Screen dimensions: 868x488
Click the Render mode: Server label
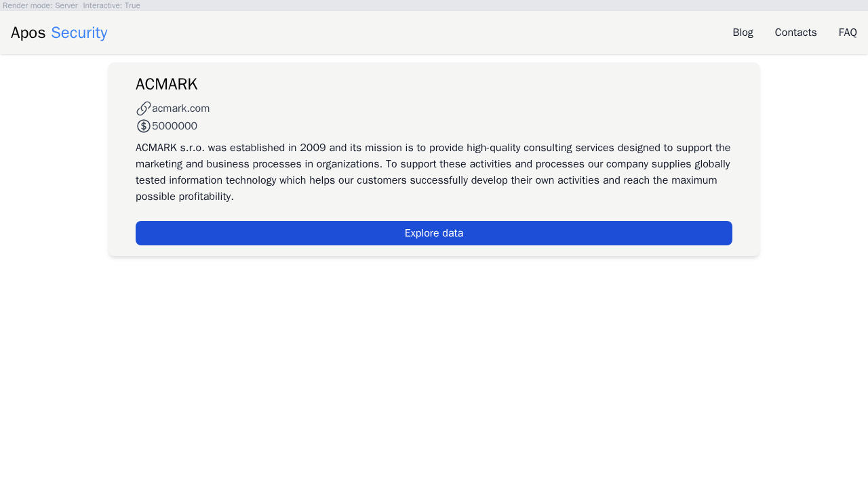click(x=40, y=5)
